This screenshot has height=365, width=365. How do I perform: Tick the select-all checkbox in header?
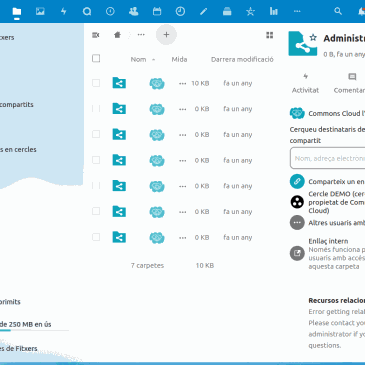(x=96, y=59)
